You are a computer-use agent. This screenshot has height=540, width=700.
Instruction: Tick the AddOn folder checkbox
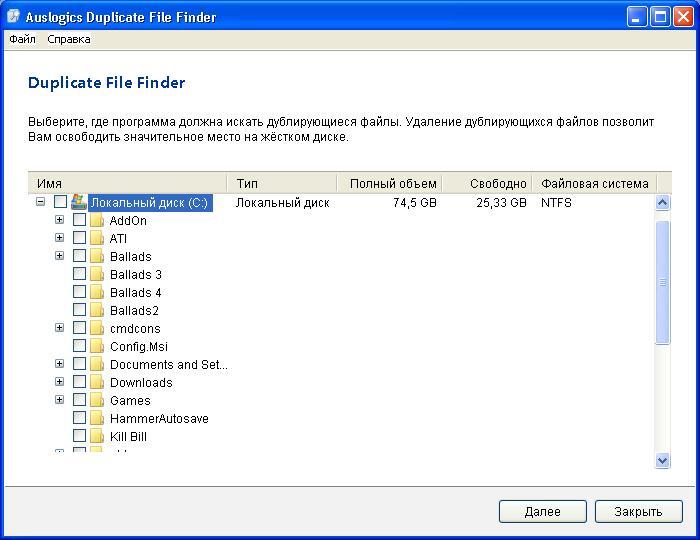click(x=79, y=220)
